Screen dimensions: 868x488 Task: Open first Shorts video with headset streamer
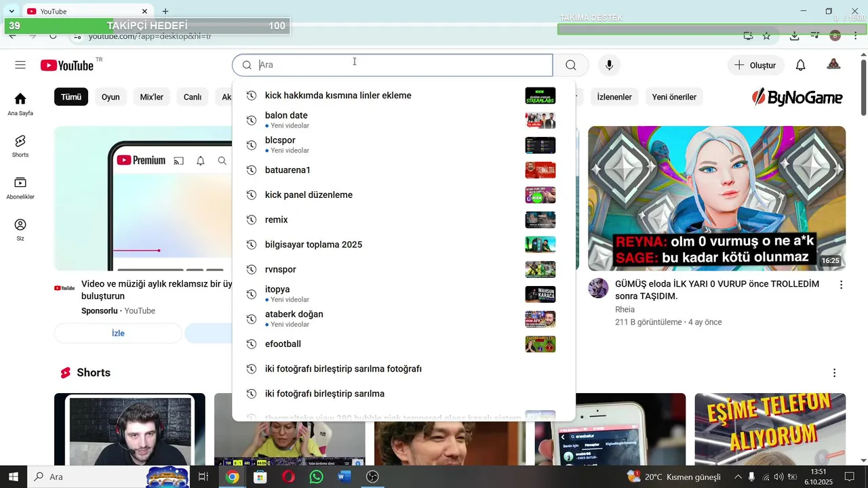point(130,430)
